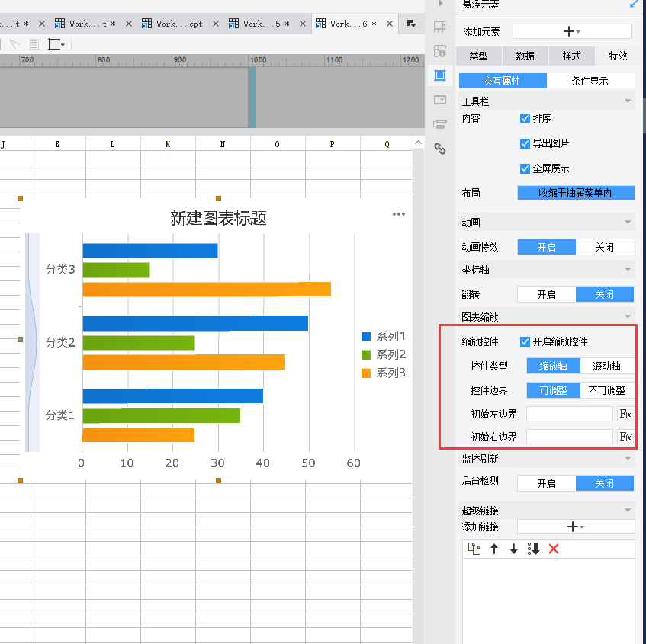Click the copy icon in hyperlink list
This screenshot has width=646, height=644.
[474, 549]
